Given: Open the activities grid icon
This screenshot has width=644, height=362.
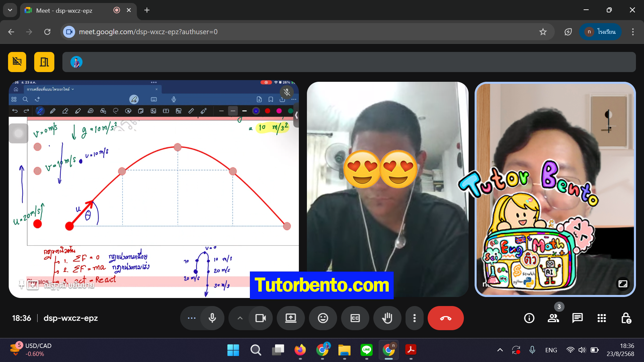Looking at the screenshot, I should [602, 318].
